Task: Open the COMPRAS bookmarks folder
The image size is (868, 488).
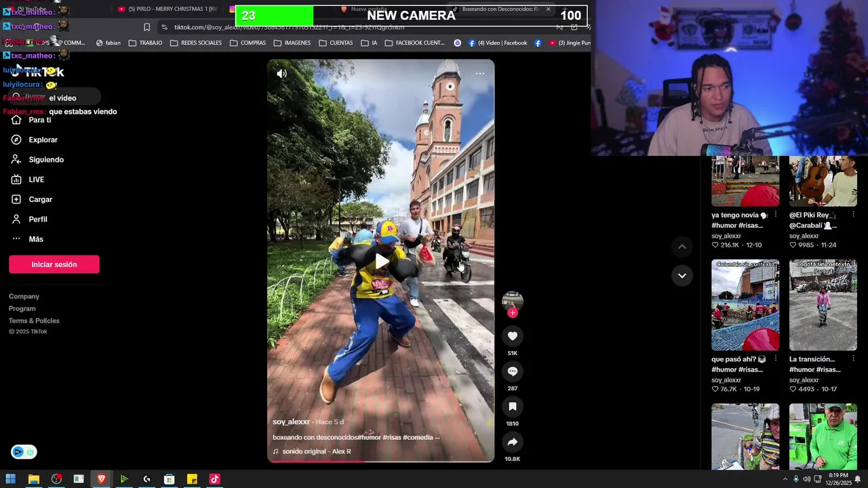Action: point(248,43)
